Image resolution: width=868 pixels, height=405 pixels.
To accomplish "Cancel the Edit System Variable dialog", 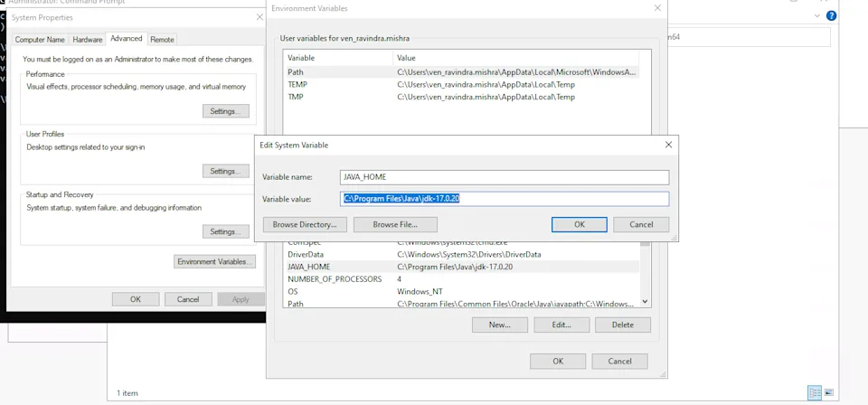I will (641, 224).
